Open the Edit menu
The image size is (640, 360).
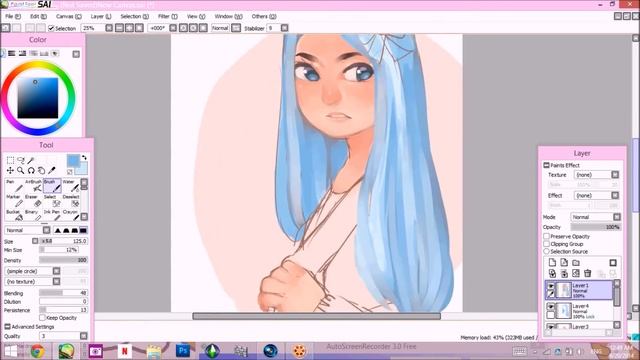(38, 16)
